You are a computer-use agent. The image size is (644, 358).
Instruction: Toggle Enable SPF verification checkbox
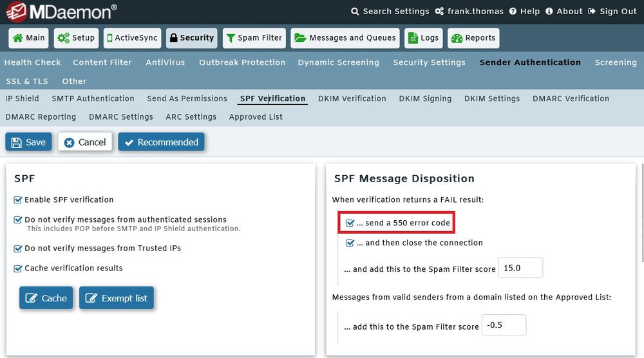coord(17,200)
